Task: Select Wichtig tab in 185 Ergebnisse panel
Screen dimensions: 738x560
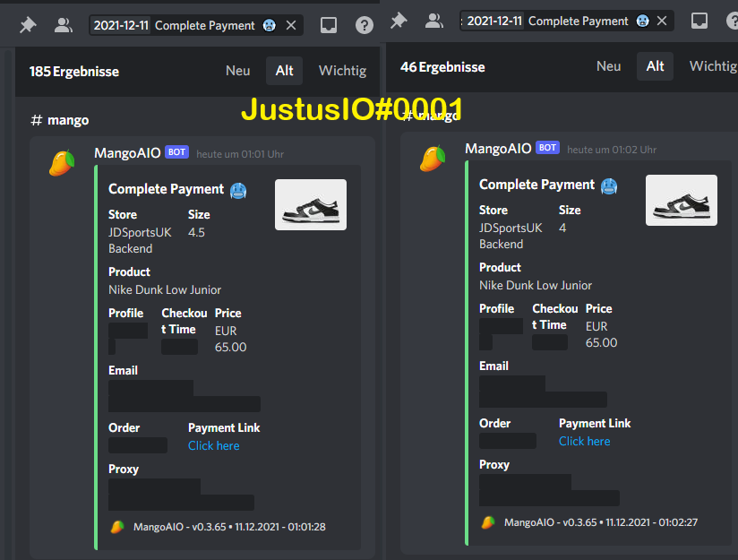Action: click(x=343, y=71)
